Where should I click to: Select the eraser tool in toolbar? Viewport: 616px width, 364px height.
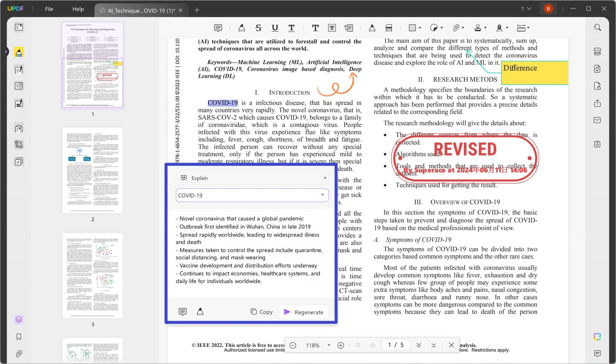click(x=389, y=27)
